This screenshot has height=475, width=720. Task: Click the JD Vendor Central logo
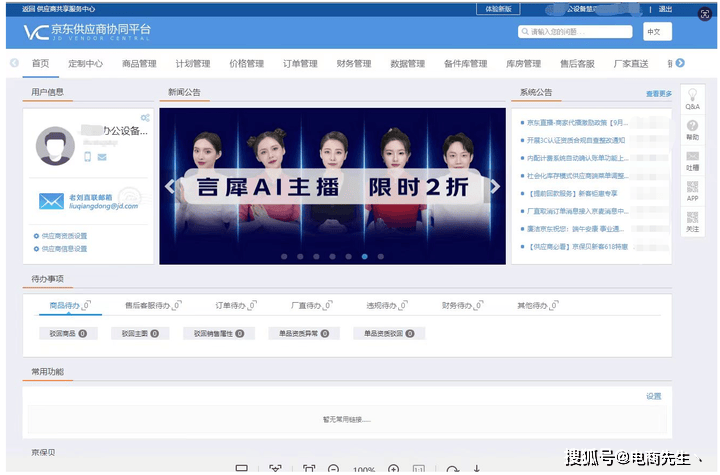point(87,32)
